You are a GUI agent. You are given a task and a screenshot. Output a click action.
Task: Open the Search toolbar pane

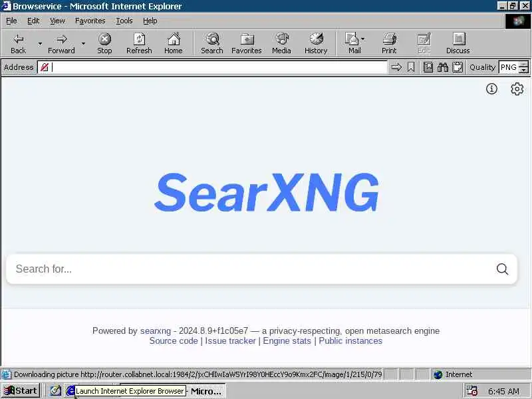click(212, 43)
